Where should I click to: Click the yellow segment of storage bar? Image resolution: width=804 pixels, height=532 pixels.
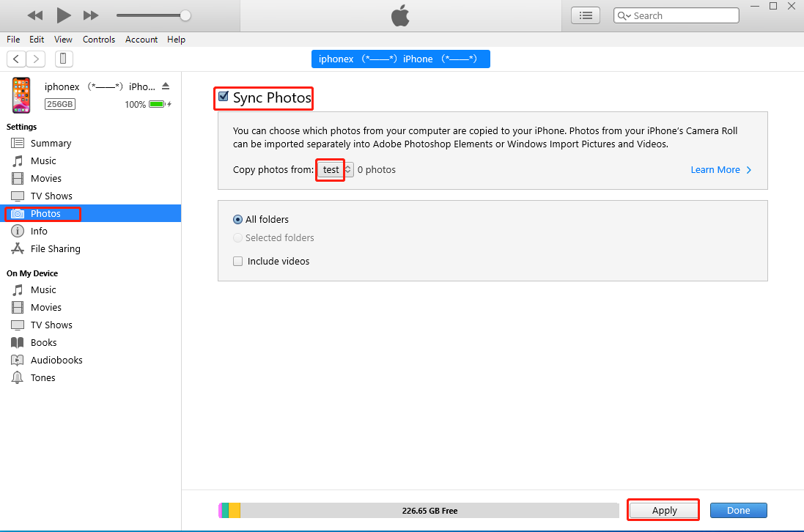[x=235, y=511]
